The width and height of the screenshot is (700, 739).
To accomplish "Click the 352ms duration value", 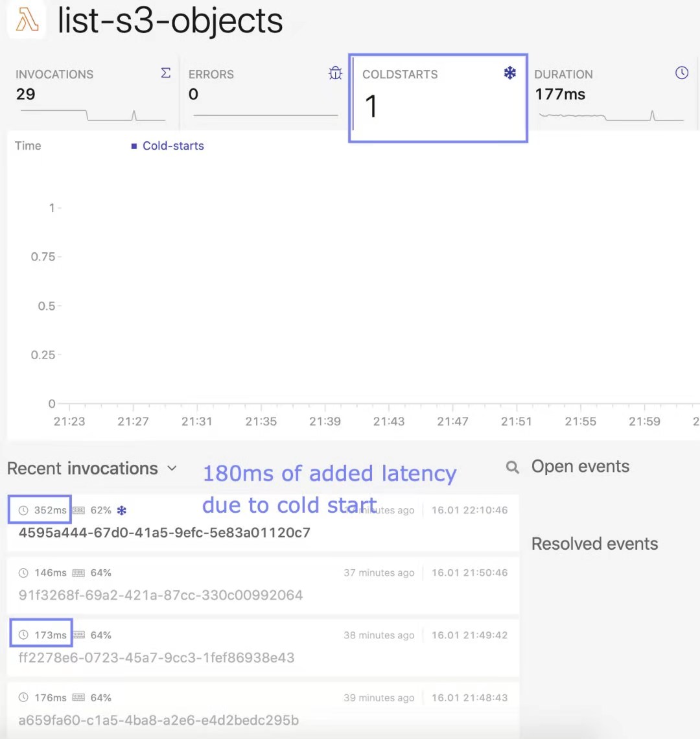I will pos(51,510).
